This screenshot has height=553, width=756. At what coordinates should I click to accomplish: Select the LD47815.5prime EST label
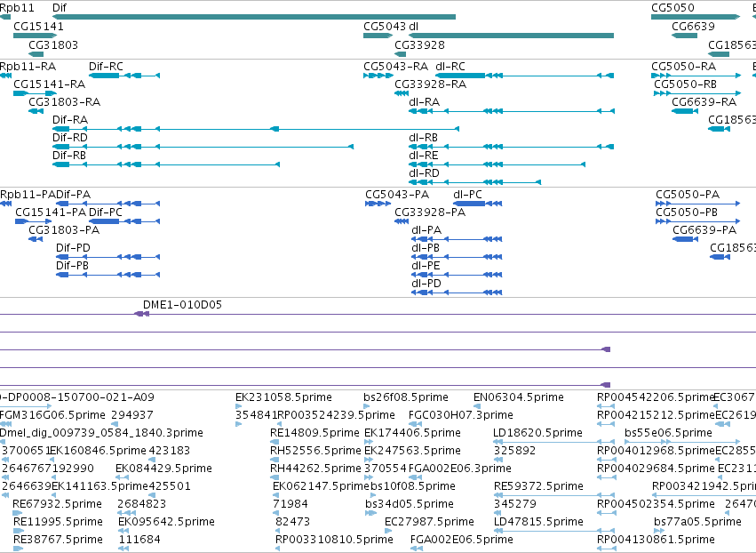click(539, 522)
